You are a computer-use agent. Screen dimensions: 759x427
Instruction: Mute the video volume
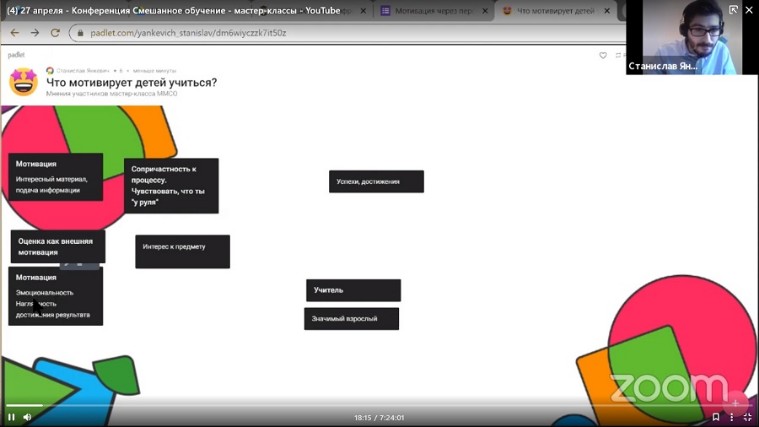tap(27, 417)
